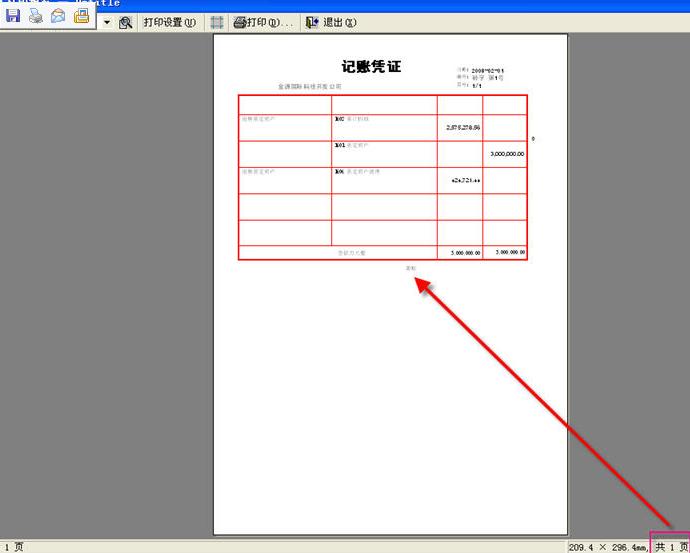Click the printer icon in the floating toolbar
The image size is (690, 553).
(36, 16)
